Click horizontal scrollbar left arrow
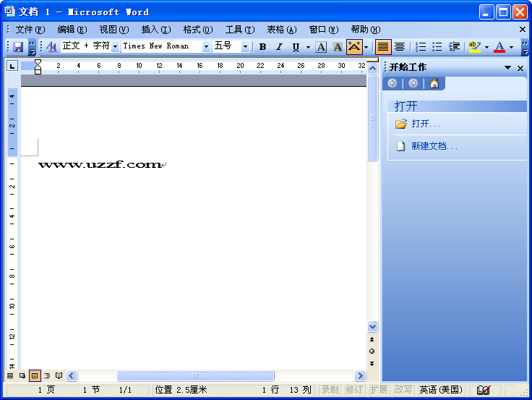The width and height of the screenshot is (532, 400). (72, 376)
